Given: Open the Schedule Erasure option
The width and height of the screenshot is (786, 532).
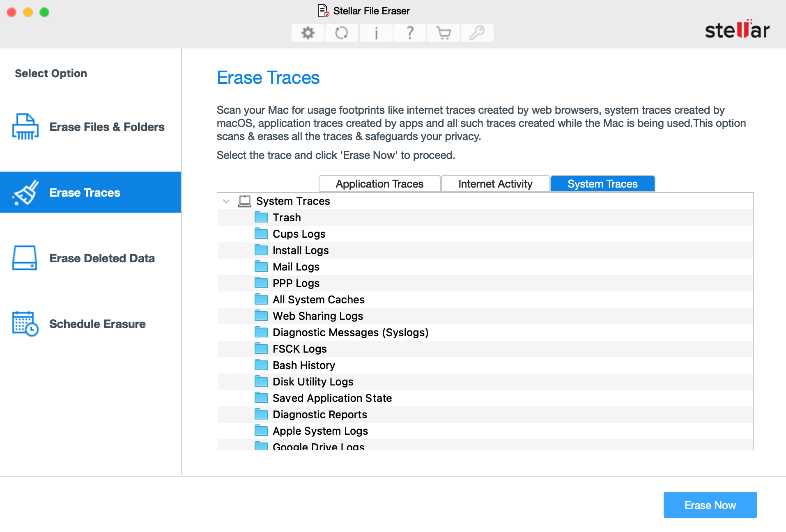Looking at the screenshot, I should (x=90, y=324).
